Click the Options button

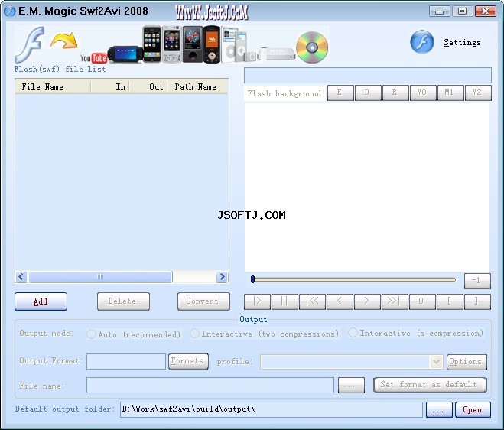coord(467,362)
